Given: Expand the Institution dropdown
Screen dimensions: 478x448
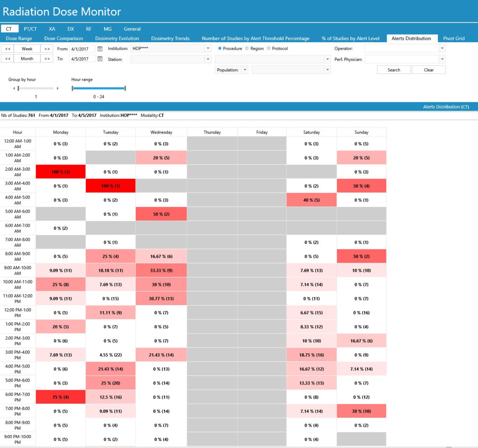Looking at the screenshot, I should tap(208, 49).
